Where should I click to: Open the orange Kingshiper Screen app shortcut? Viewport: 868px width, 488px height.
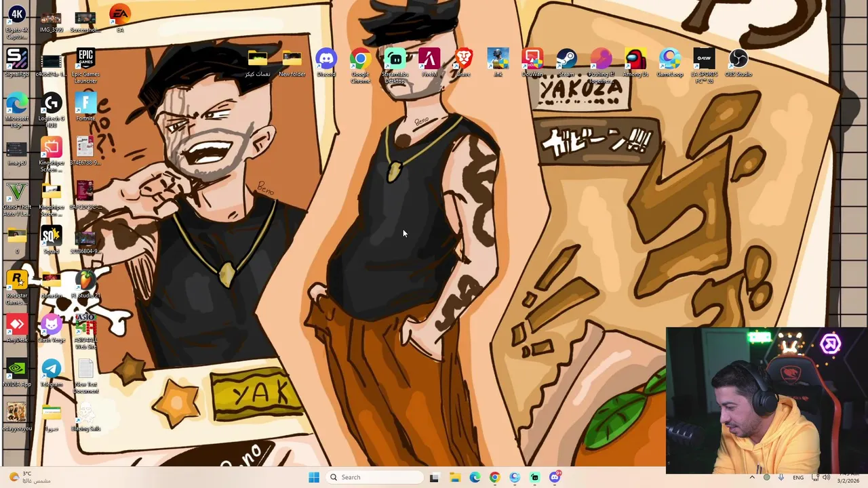52,155
